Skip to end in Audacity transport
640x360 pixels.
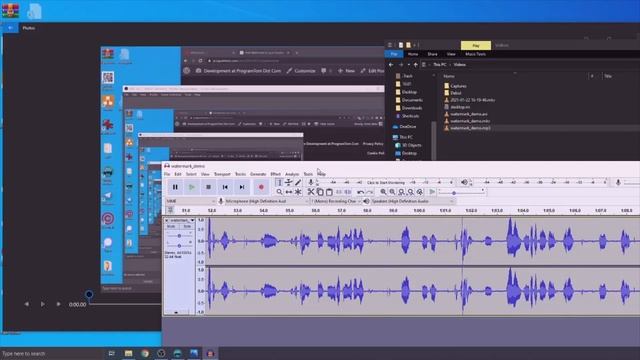[x=242, y=187]
